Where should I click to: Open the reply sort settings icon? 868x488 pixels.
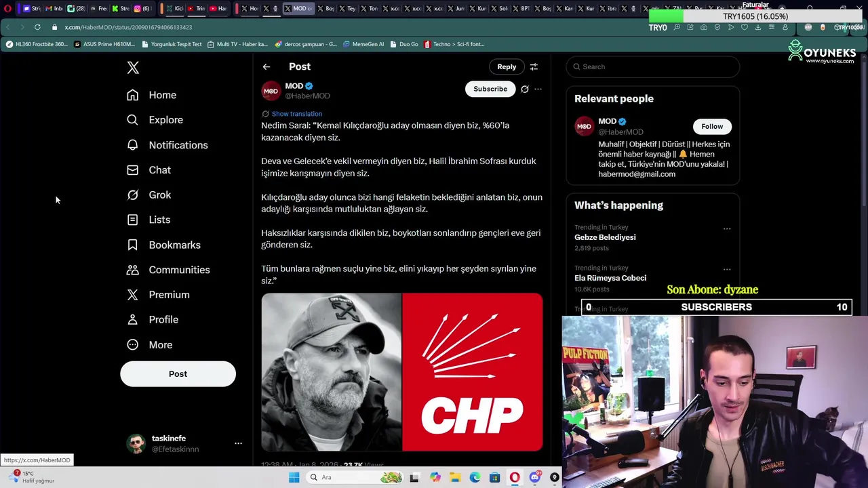[x=534, y=66]
